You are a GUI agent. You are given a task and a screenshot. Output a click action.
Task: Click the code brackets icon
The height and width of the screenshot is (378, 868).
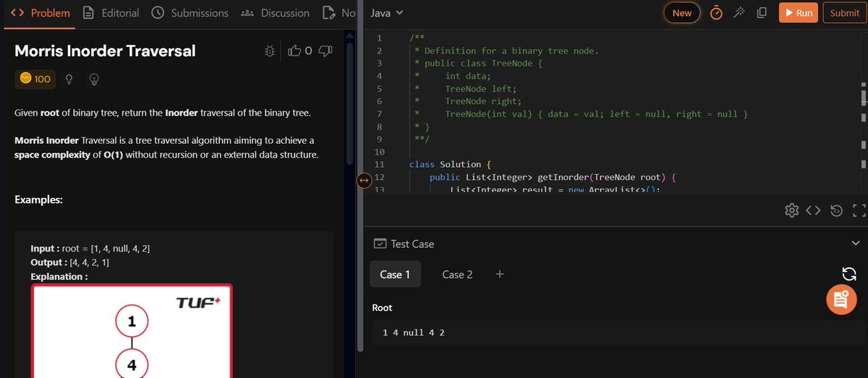(814, 210)
